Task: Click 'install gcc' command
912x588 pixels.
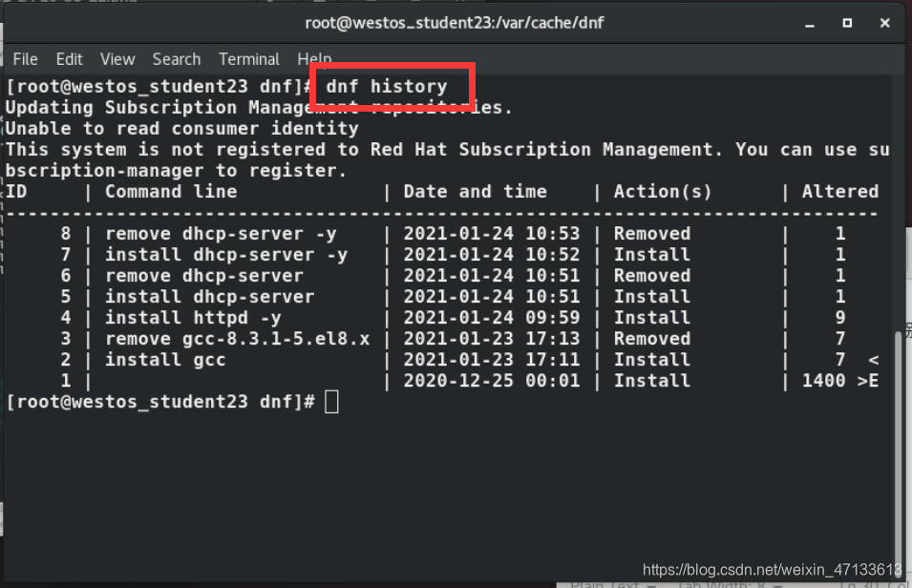Action: (x=165, y=360)
